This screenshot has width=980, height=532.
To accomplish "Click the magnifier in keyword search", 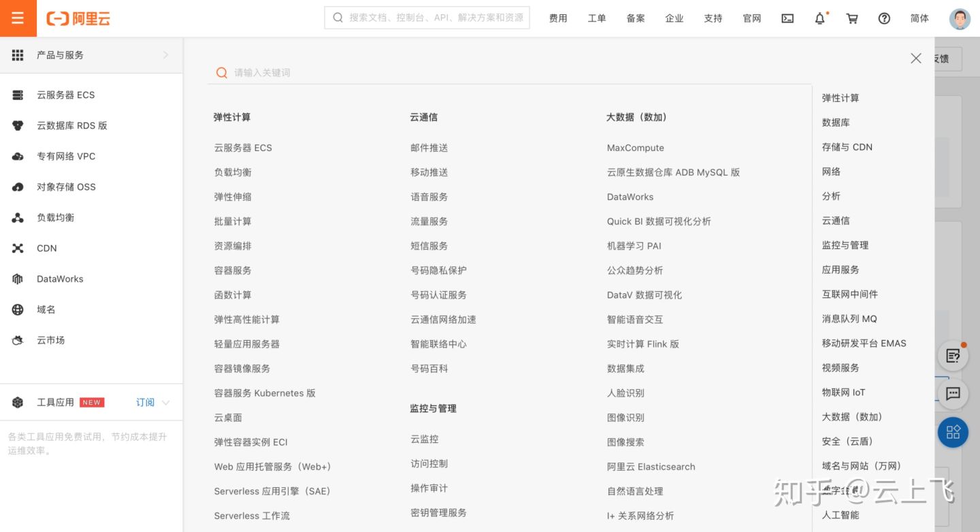I will [x=221, y=73].
